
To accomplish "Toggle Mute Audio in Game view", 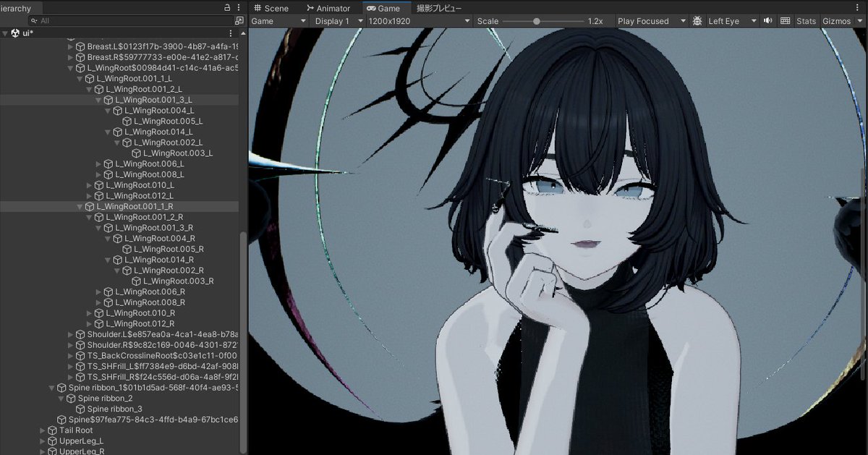I will (x=768, y=21).
